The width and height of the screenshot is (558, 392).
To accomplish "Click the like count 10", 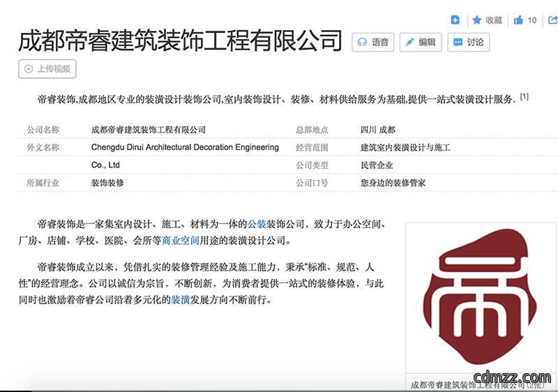I will [x=532, y=20].
